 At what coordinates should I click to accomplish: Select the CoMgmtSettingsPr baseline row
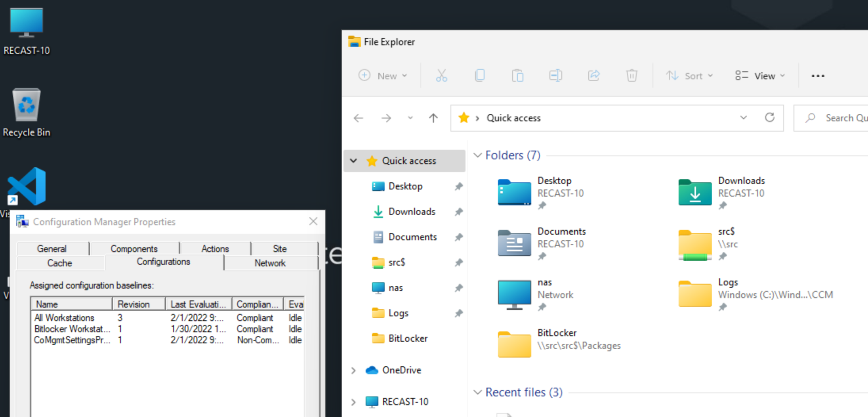[72, 340]
